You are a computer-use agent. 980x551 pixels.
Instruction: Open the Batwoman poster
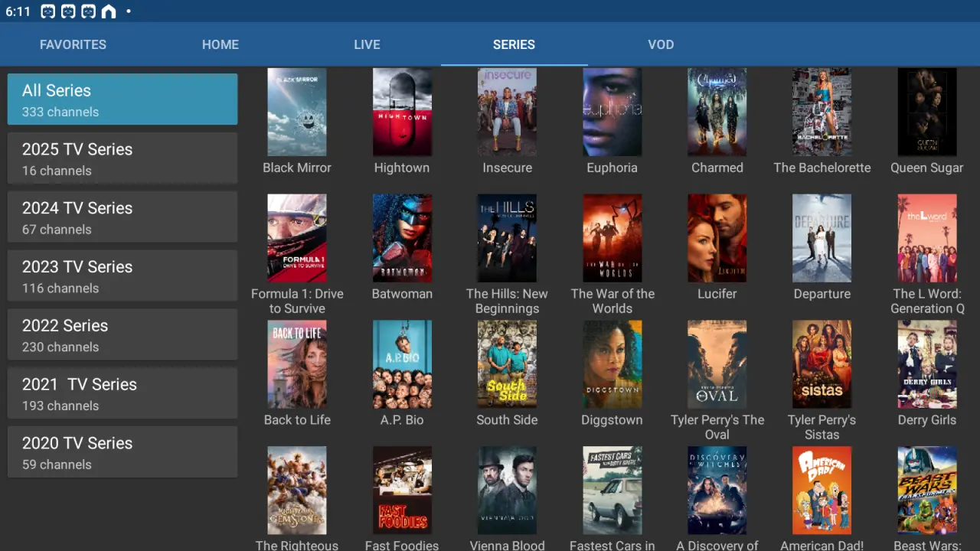click(402, 238)
